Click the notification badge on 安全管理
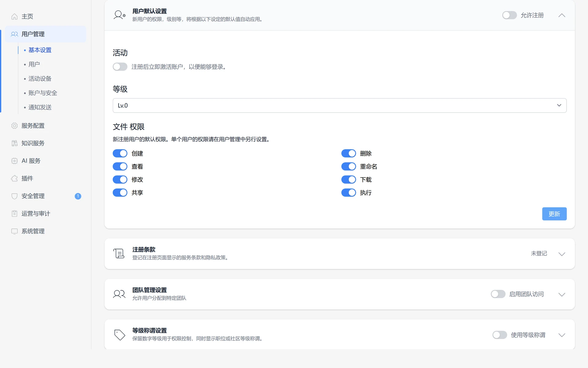 pyautogui.click(x=78, y=196)
